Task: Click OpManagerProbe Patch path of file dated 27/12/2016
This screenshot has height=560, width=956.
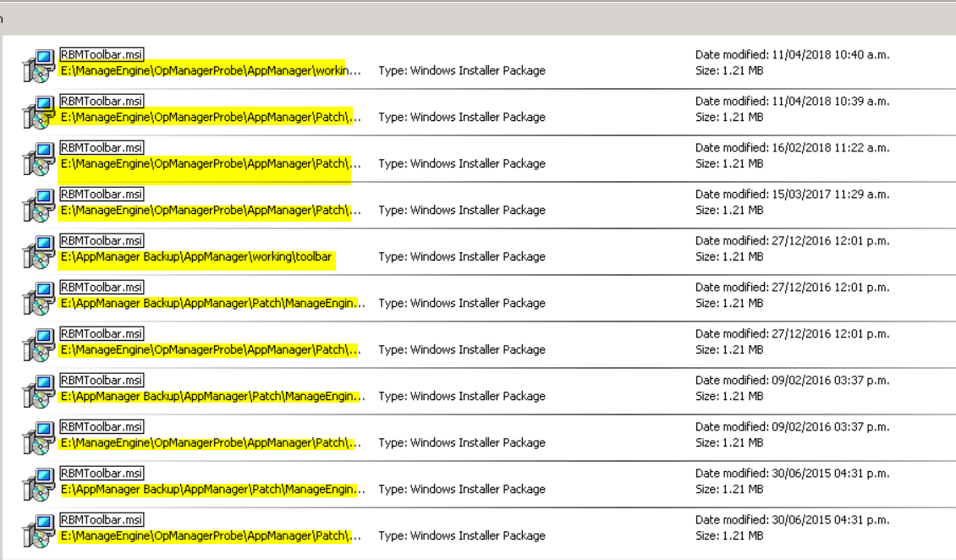Action: 211,349
